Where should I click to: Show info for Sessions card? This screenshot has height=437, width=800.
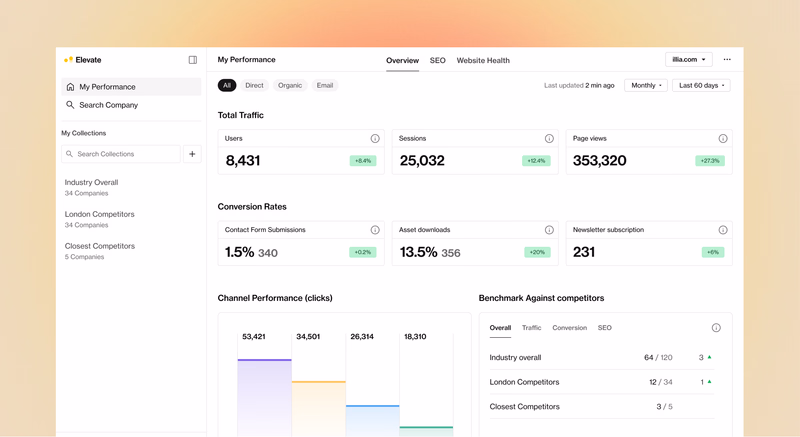pyautogui.click(x=549, y=139)
